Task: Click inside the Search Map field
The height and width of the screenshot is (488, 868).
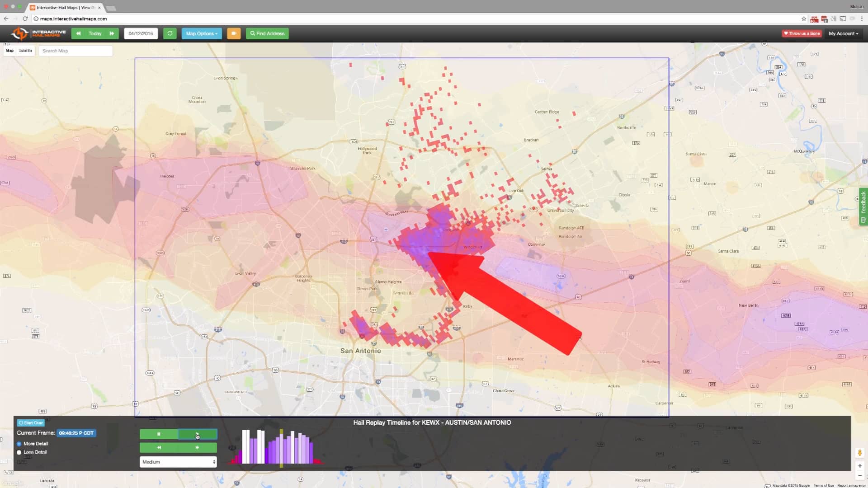Action: click(x=75, y=50)
